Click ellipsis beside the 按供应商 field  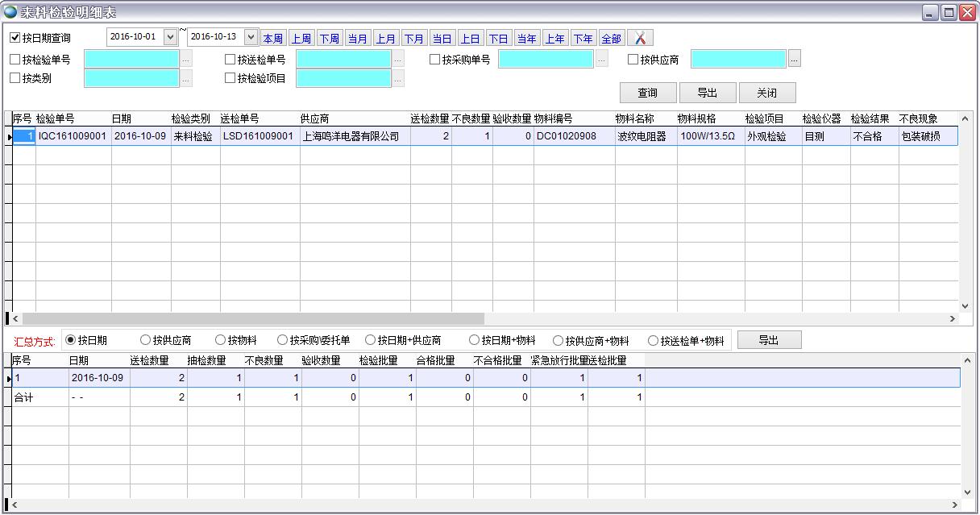[x=795, y=59]
